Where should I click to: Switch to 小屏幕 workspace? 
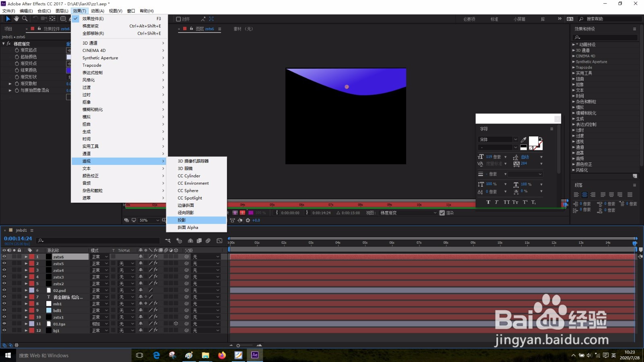519,19
